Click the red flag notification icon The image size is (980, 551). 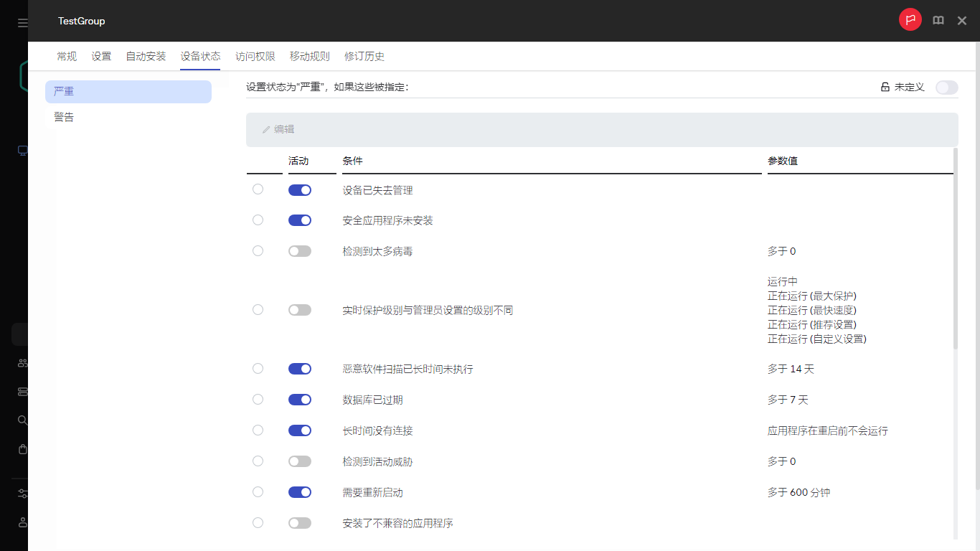tap(910, 19)
